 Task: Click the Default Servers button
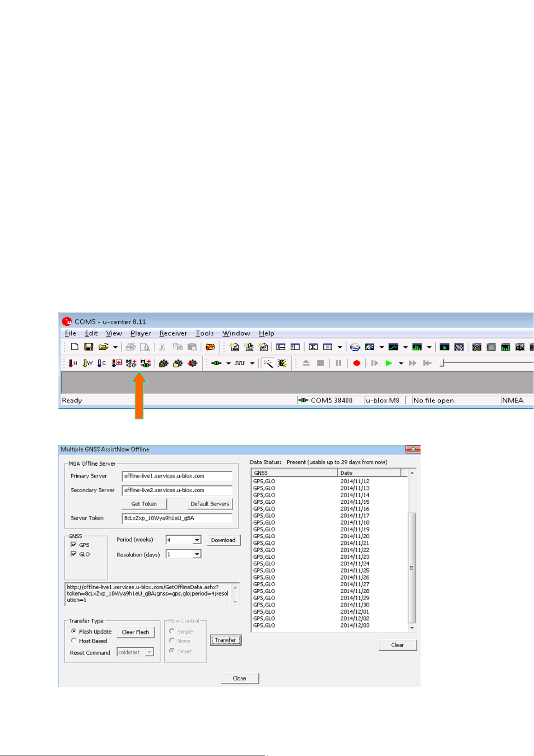[210, 504]
